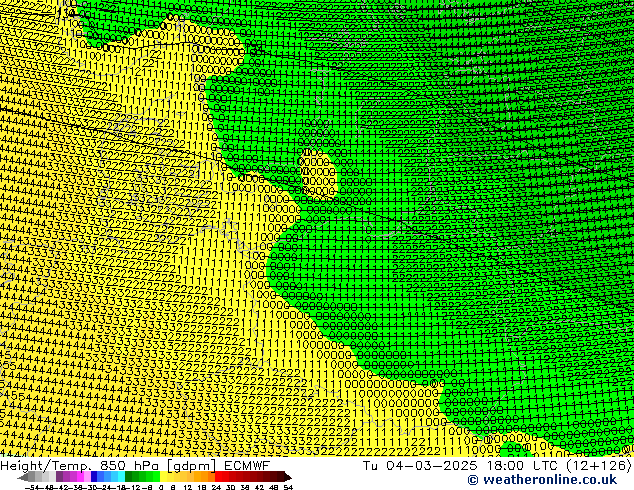Pick the light pink legend swatch
Screen dimensions: 634x490
[87, 477]
